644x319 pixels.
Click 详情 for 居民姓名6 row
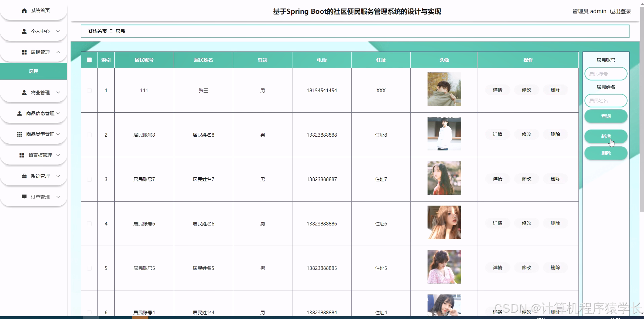coord(497,223)
